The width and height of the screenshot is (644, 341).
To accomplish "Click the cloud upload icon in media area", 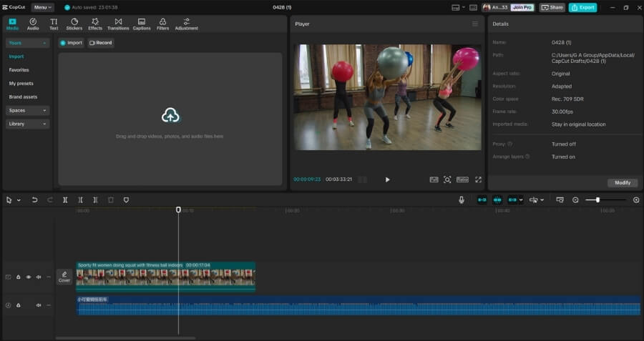I will tap(170, 116).
